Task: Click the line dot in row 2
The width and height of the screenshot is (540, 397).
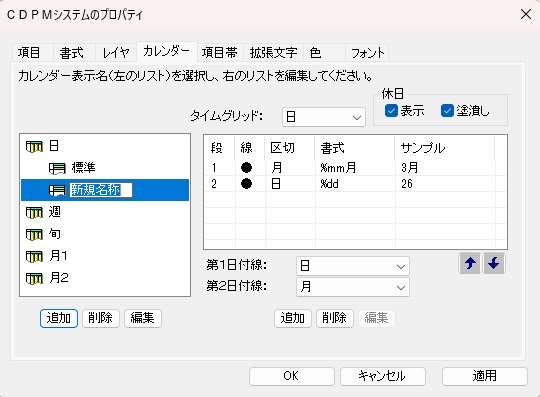Action: coord(246,184)
